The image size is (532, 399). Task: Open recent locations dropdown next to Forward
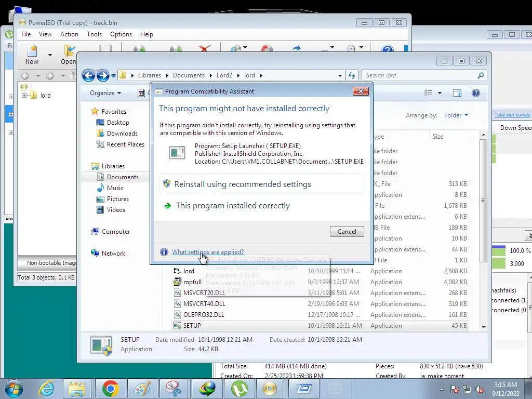click(113, 76)
